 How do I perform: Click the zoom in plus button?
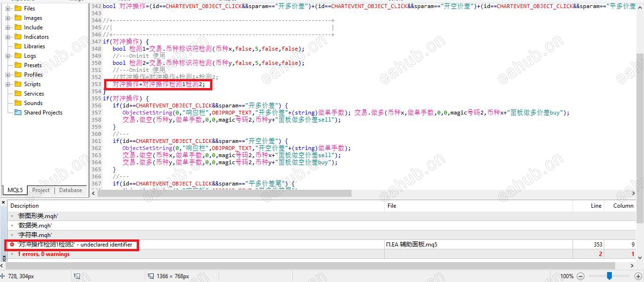tap(638, 276)
